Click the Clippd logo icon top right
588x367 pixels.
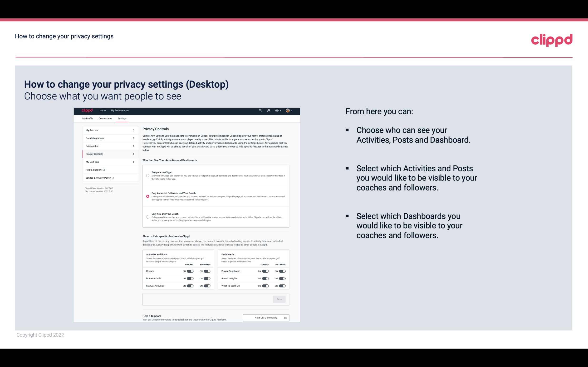coord(551,40)
